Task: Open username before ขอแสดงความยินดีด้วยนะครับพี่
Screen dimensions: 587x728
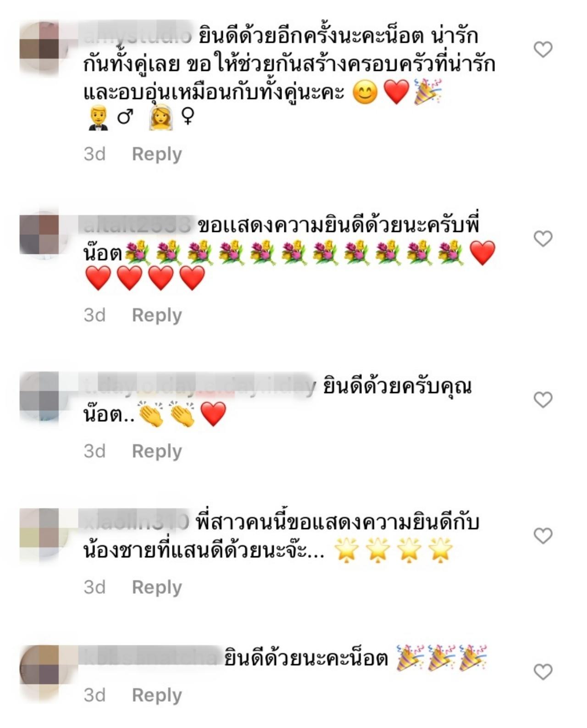Action: tap(137, 225)
